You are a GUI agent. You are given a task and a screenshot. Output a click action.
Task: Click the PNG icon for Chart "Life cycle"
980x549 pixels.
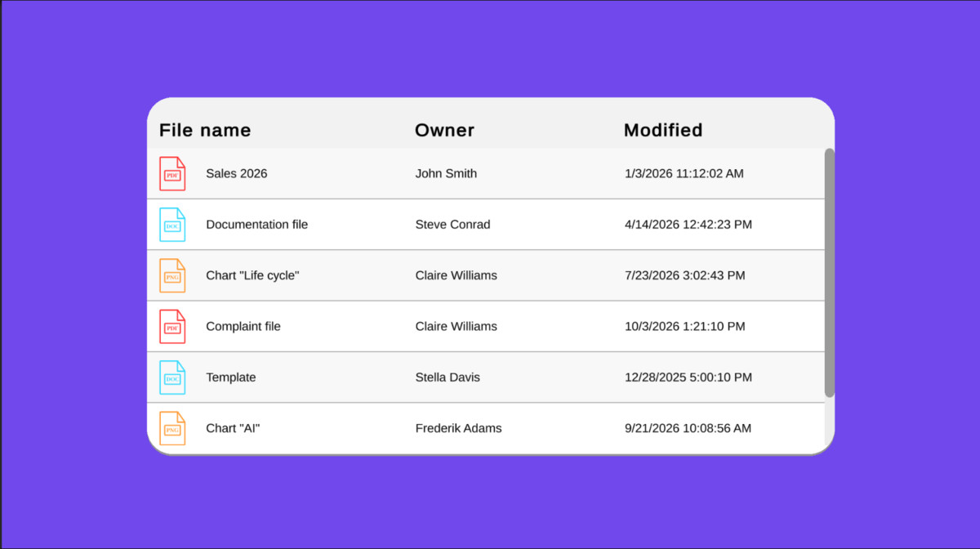172,275
